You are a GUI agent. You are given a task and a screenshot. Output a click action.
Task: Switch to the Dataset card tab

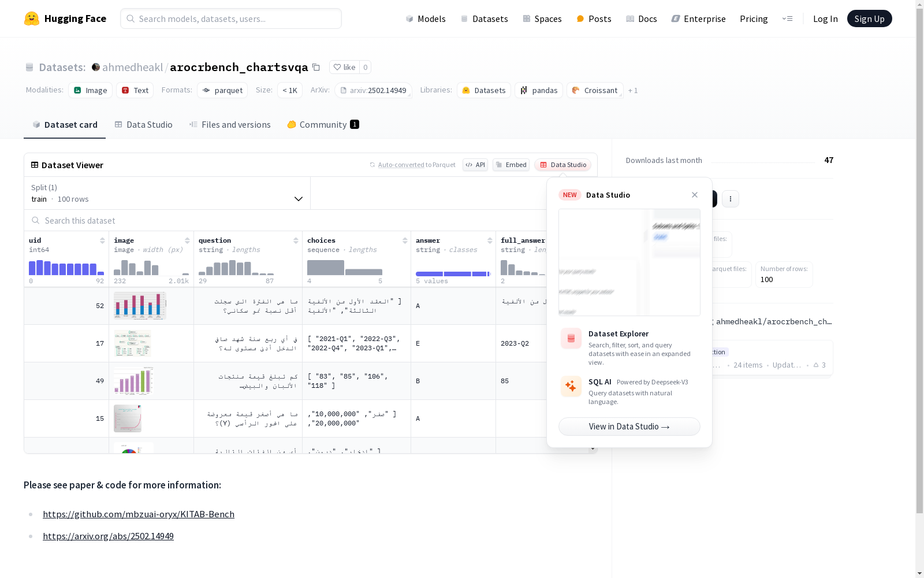pyautogui.click(x=65, y=125)
